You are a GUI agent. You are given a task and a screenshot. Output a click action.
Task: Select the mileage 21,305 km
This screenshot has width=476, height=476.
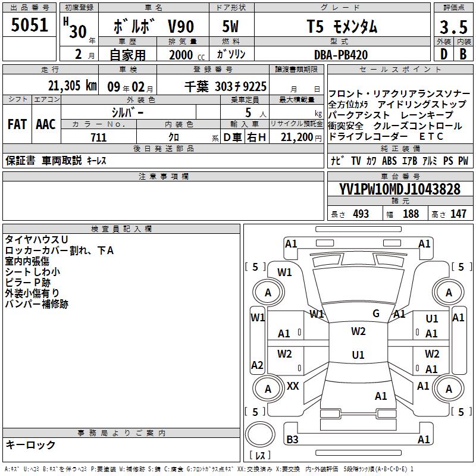pos(72,86)
